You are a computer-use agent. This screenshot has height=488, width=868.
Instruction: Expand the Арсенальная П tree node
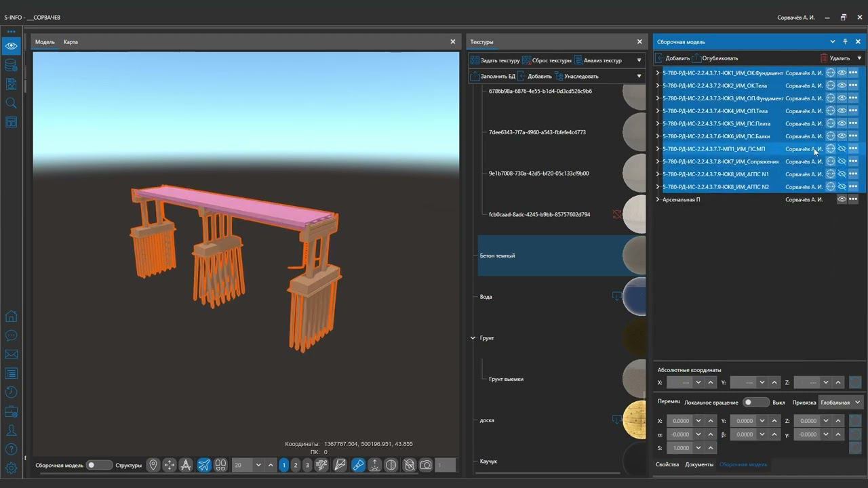tap(658, 199)
